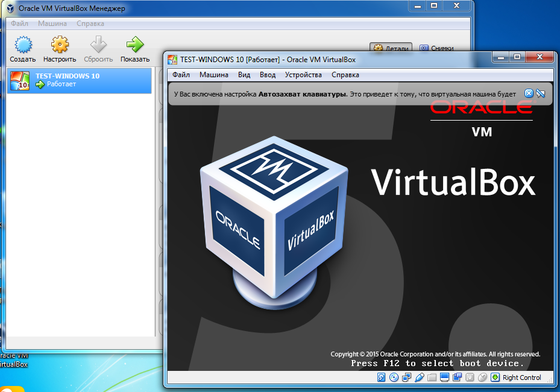Maximize the TEST-WINDOWS 10 VM window
Viewport: 560px width, 392px height.
[x=517, y=57]
